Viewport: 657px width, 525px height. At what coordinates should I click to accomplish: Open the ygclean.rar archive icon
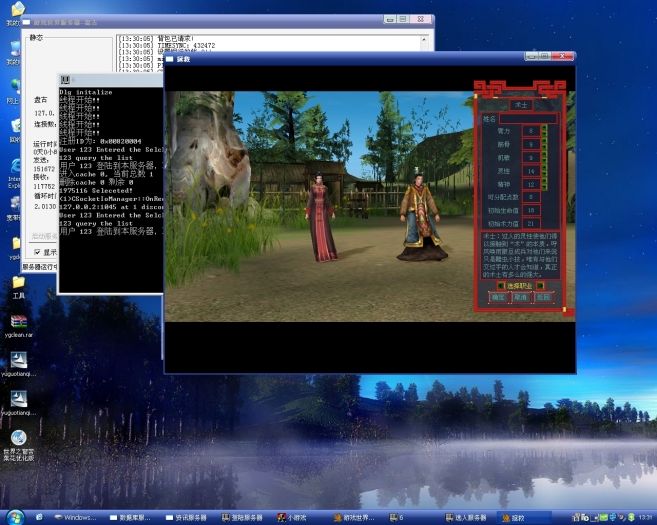tap(18, 323)
